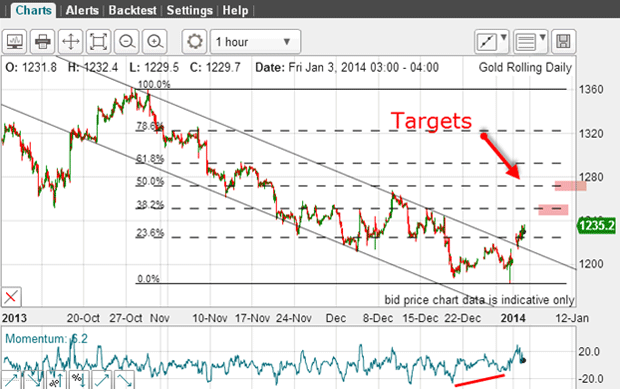Select the pan/move crosshair tool

point(70,42)
